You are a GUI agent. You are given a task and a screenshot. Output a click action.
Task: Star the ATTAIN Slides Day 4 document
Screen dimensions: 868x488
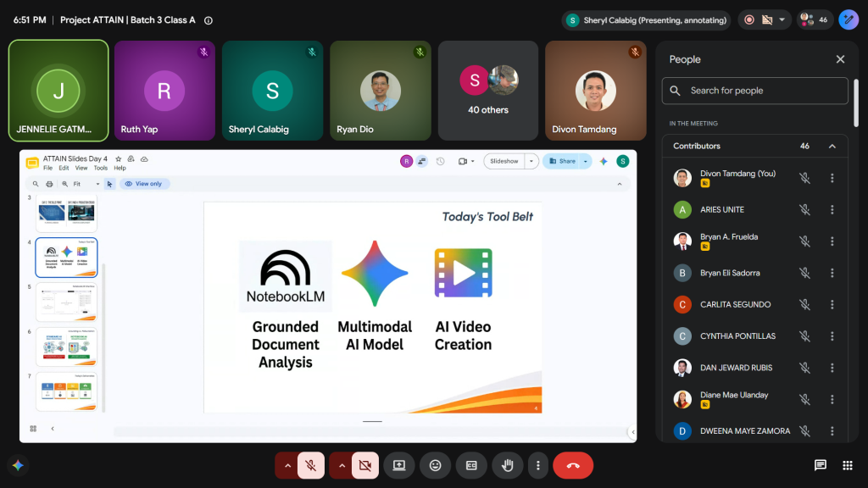click(118, 158)
